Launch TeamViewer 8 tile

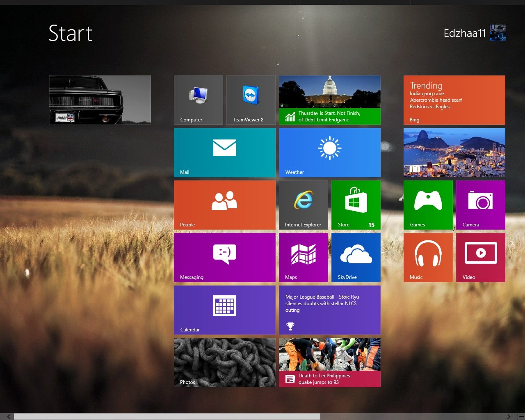(251, 100)
